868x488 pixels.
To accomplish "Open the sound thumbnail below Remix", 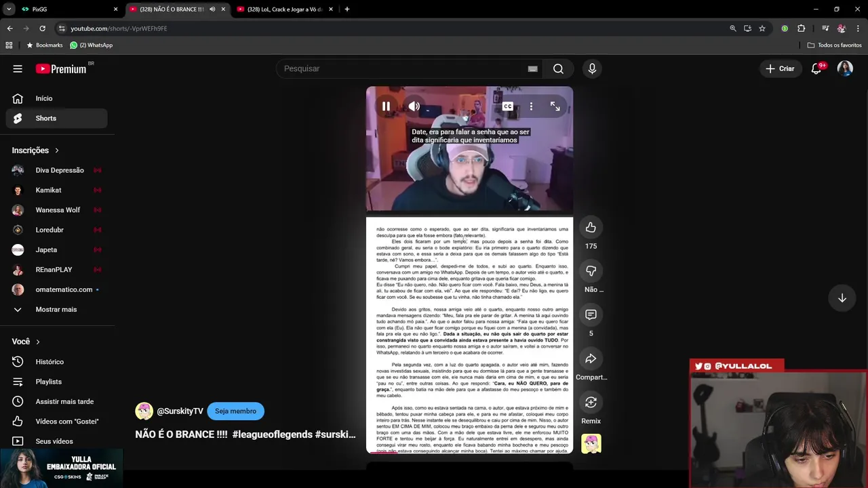I will click(591, 443).
